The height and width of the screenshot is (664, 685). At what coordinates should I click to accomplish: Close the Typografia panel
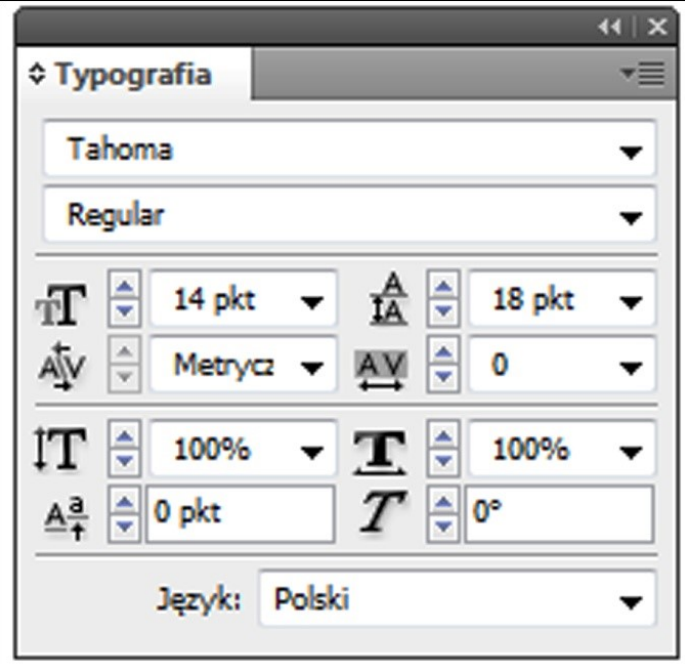click(656, 27)
